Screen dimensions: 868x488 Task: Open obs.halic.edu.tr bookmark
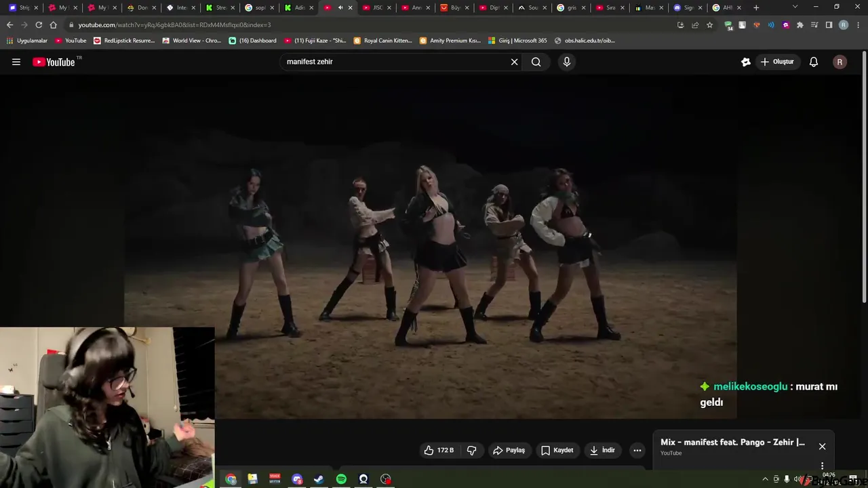(585, 41)
